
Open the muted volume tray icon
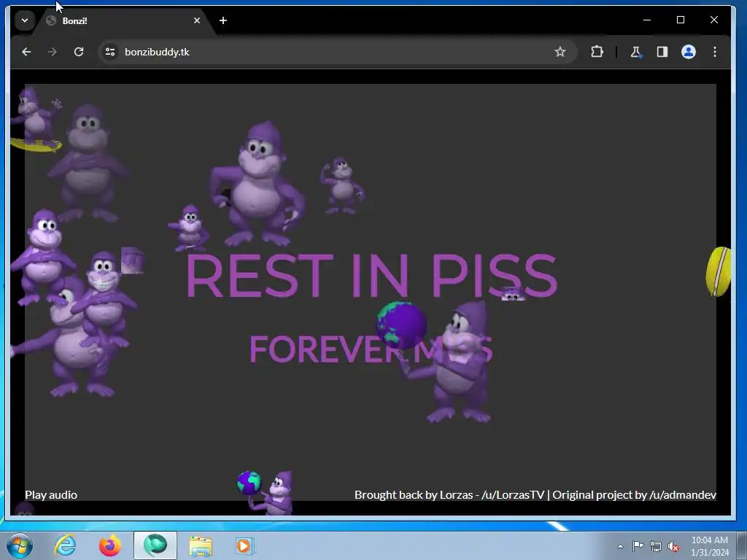point(673,547)
